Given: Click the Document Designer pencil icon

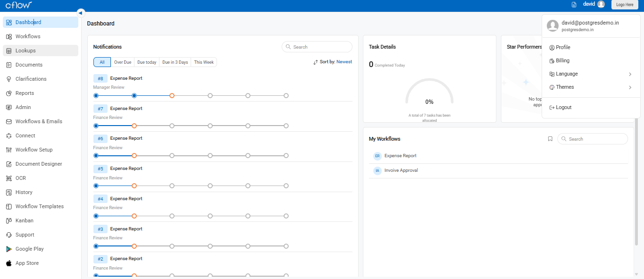Looking at the screenshot, I should [x=9, y=164].
